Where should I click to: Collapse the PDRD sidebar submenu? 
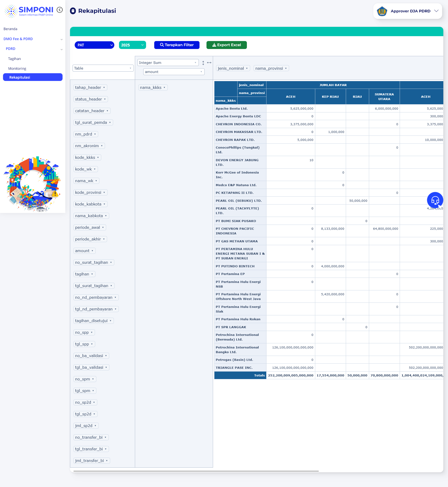click(34, 49)
